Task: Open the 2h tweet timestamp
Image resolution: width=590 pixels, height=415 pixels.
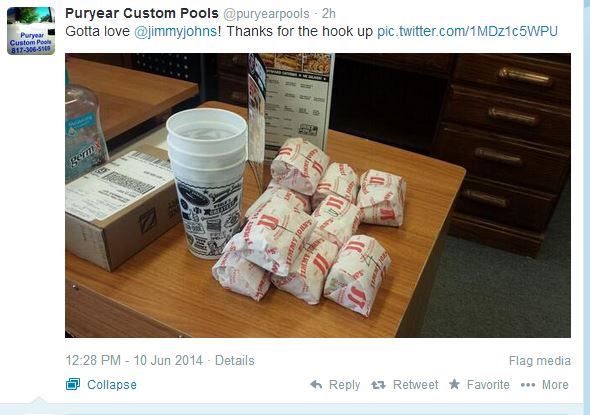Action: (x=328, y=14)
